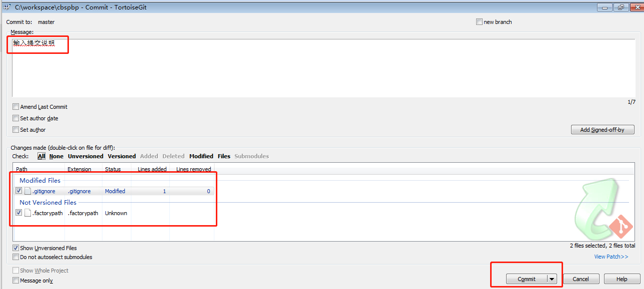Check only Unversioned files
Screen dimensions: 644x289
(85, 156)
